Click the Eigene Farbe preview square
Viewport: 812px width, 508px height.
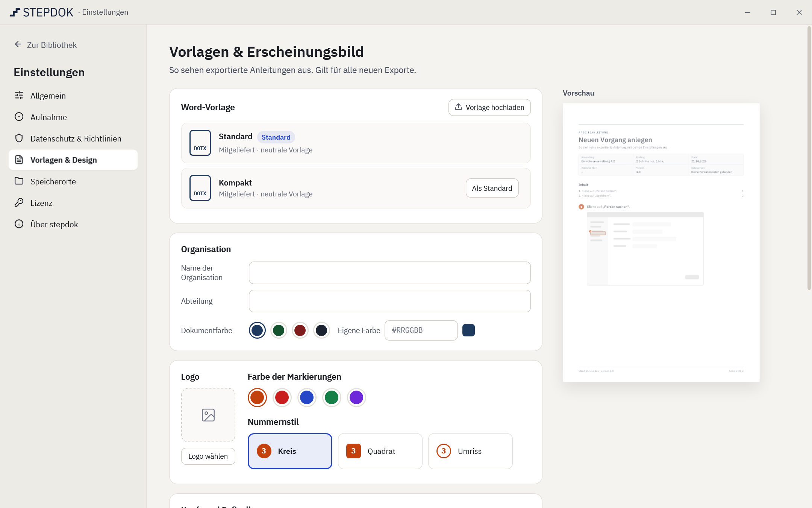tap(468, 330)
